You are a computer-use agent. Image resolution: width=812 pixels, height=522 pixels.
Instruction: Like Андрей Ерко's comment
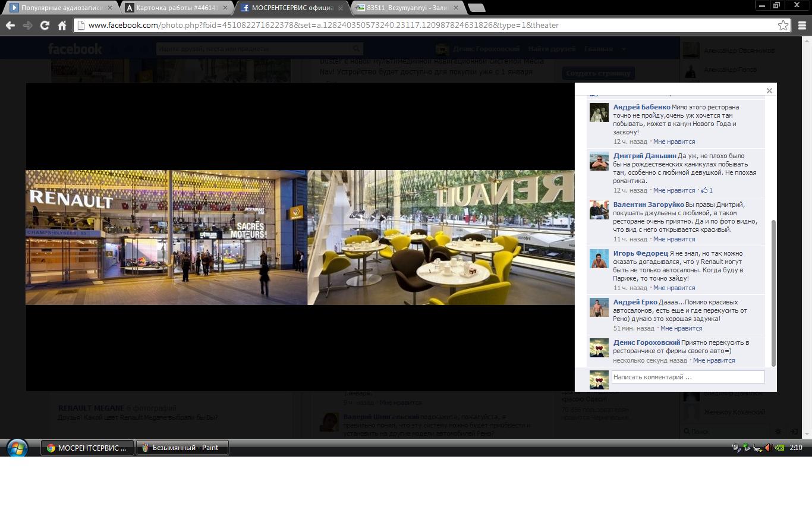681,328
